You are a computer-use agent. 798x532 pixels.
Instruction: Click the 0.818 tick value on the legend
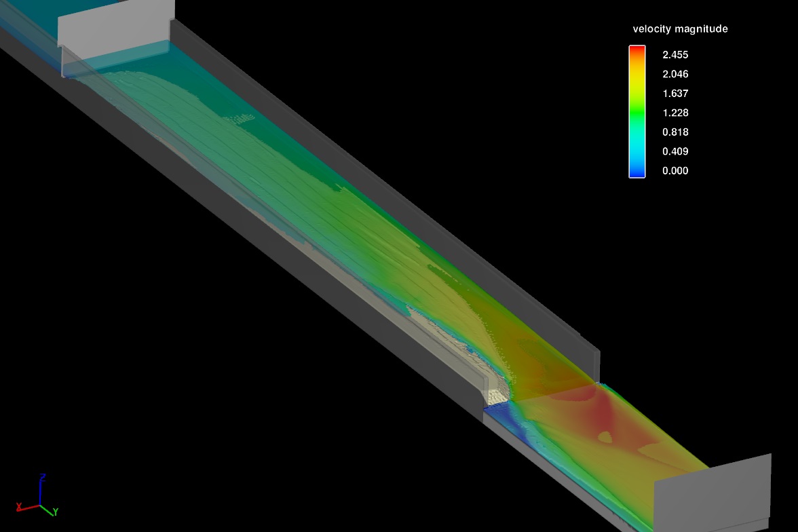675,132
